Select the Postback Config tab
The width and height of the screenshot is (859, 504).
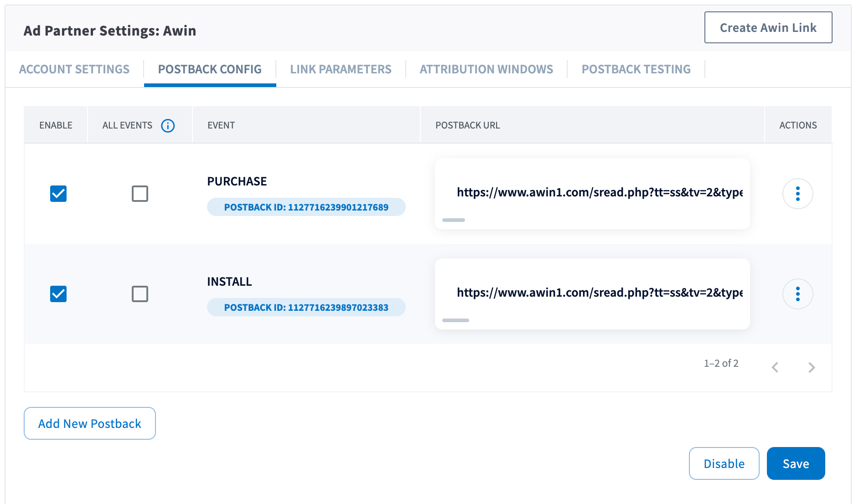tap(210, 69)
